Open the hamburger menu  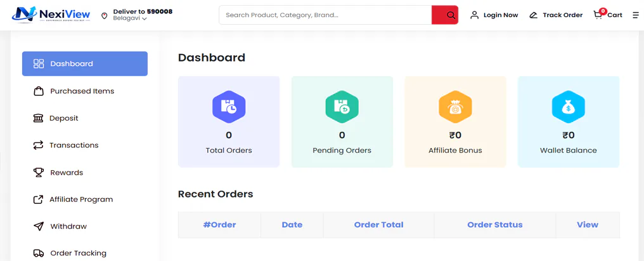[x=636, y=15]
